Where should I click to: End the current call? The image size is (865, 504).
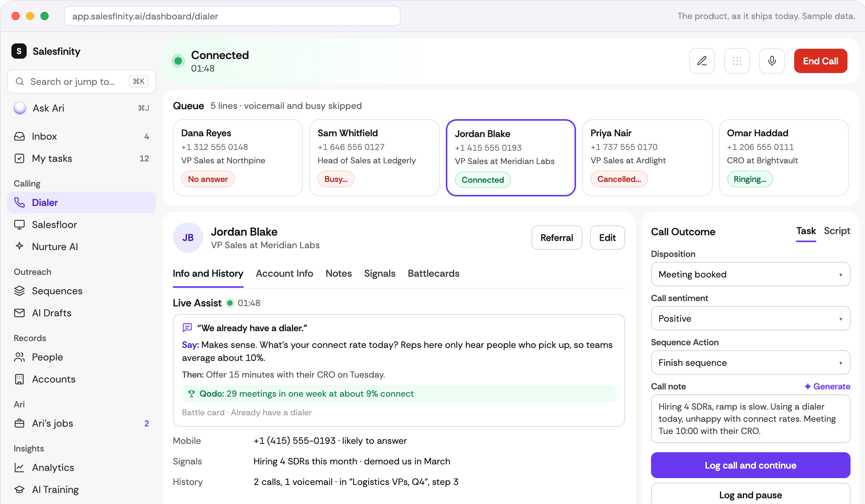pos(820,61)
